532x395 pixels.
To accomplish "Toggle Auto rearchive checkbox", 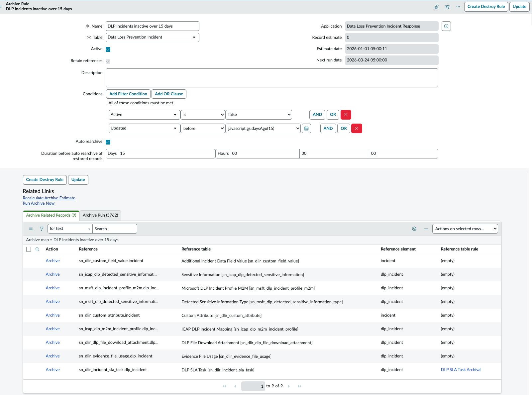I will [x=108, y=142].
